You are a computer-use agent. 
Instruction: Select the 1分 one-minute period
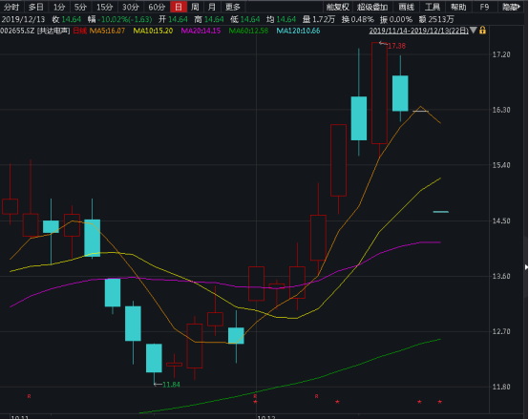click(59, 7)
